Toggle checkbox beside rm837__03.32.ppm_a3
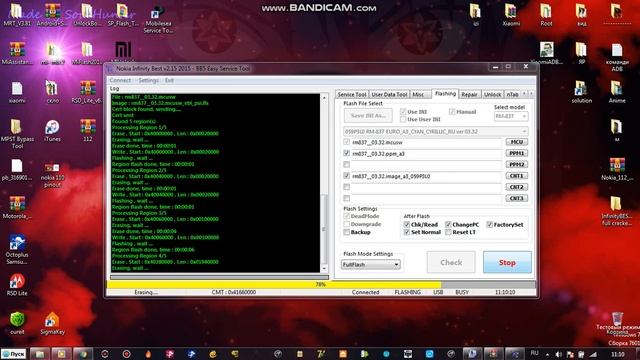The image size is (640, 360). [x=347, y=153]
